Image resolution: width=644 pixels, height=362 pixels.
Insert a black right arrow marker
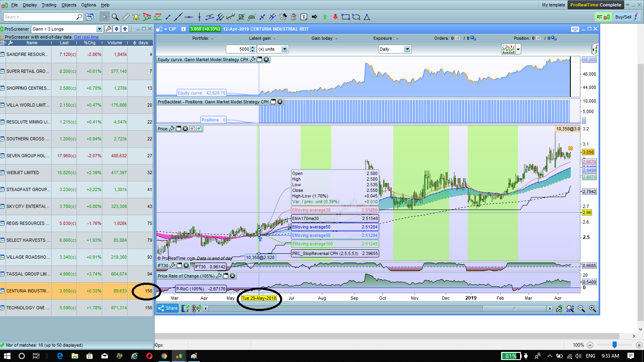pos(314,17)
